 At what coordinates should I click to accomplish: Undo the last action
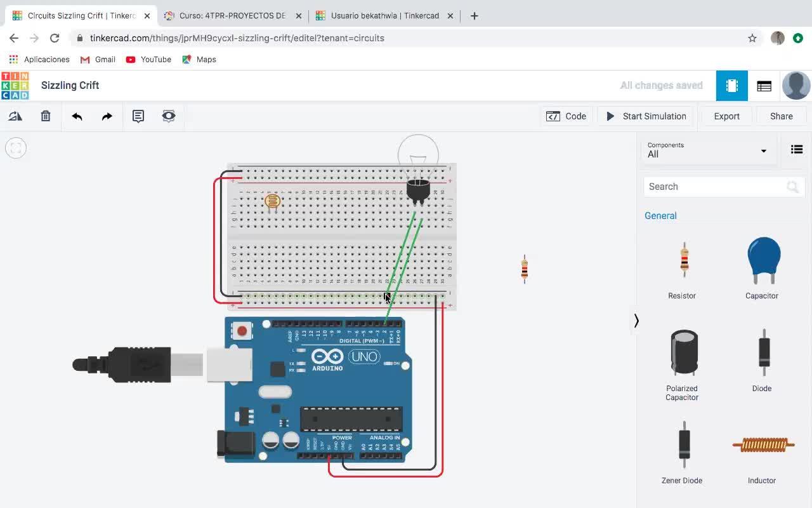77,116
